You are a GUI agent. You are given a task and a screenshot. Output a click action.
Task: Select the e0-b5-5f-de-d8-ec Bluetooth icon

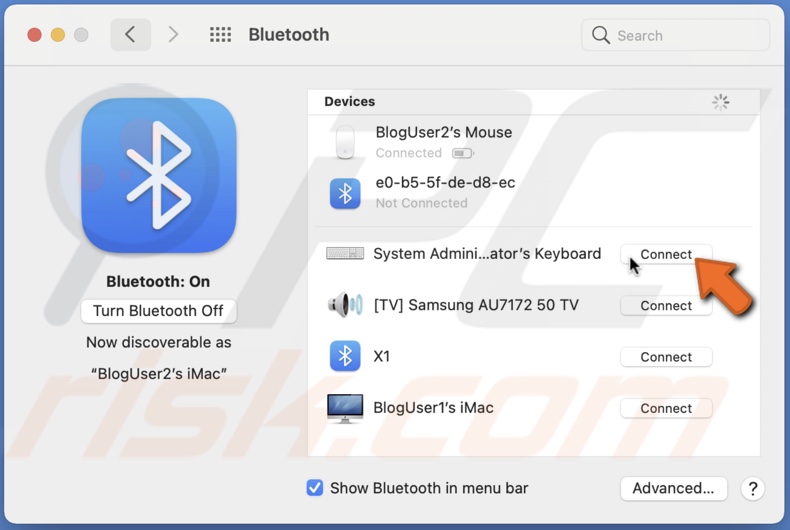click(x=345, y=193)
